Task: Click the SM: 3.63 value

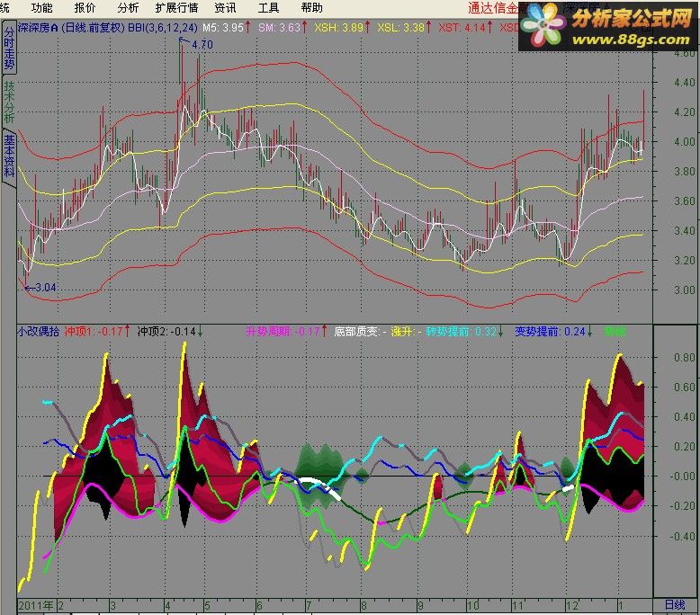Action: [x=279, y=28]
